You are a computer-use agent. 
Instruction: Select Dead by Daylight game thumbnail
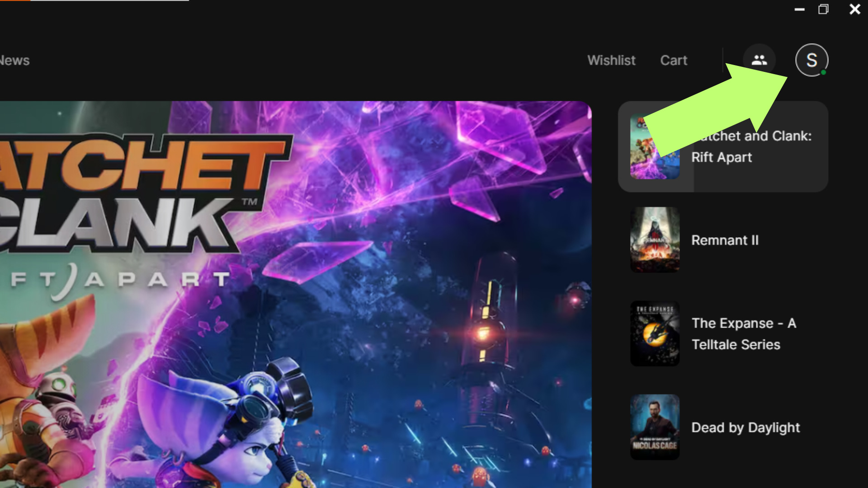(x=654, y=427)
